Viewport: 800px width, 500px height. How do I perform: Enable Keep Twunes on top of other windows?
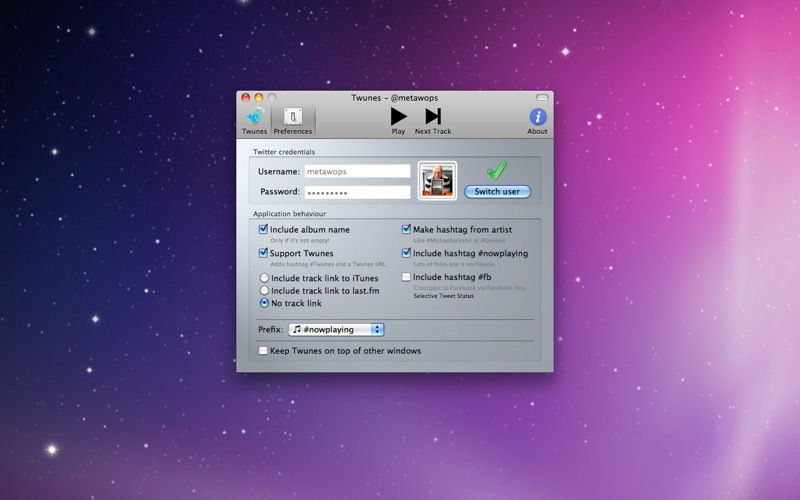[263, 351]
